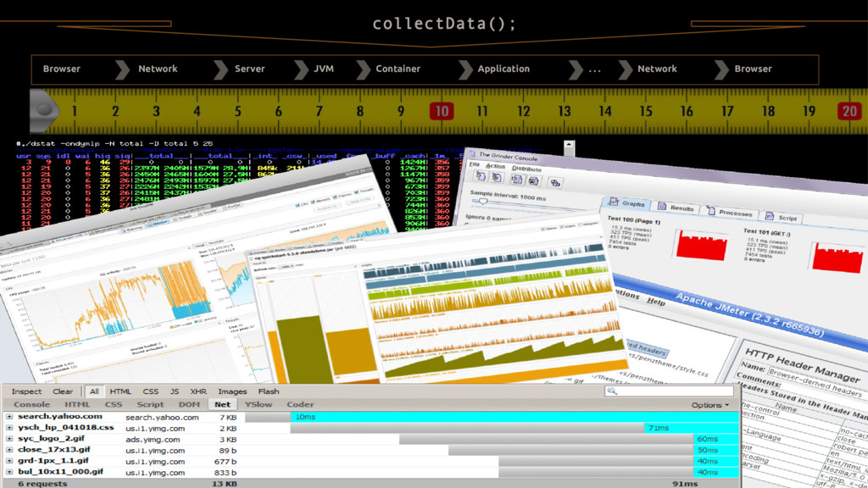Expand the syc_logo_2.gif request row

(x=9, y=439)
